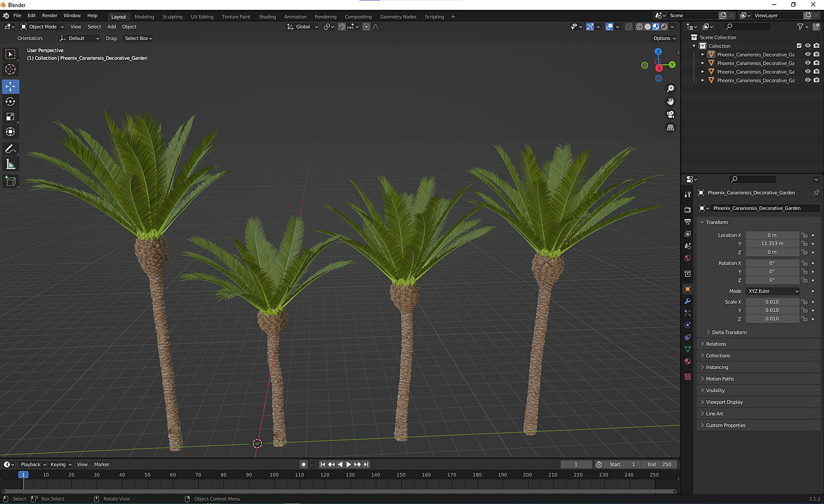Switch to the Shading workspace tab

click(x=267, y=16)
